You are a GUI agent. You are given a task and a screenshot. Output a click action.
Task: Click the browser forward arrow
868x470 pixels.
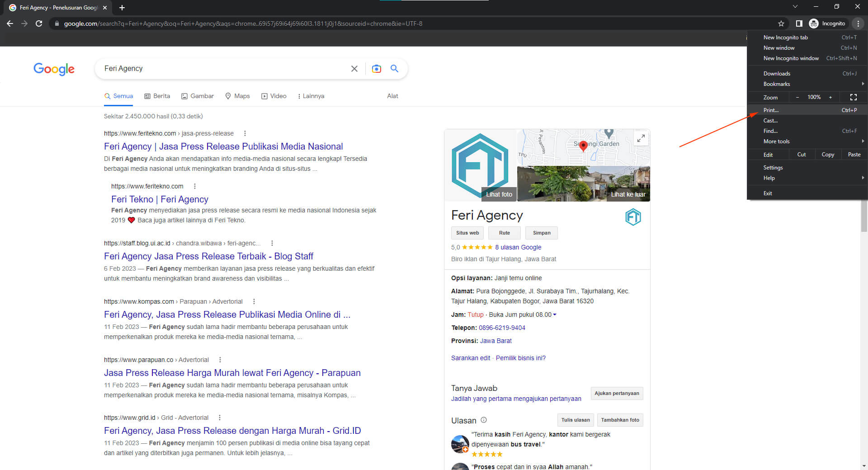click(x=24, y=23)
